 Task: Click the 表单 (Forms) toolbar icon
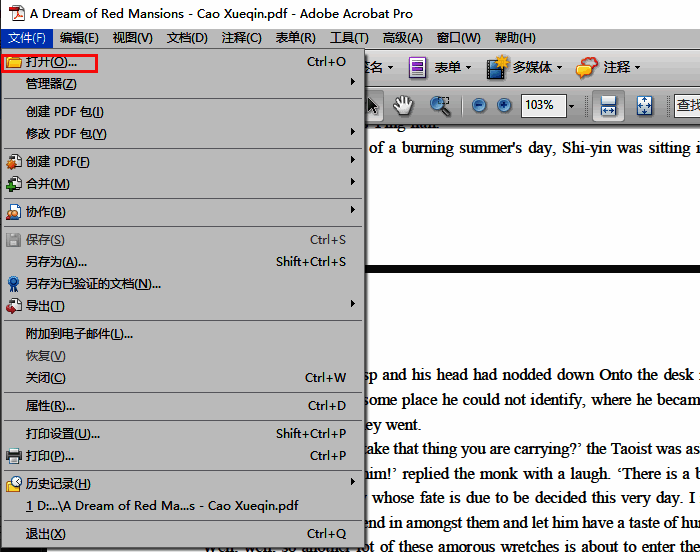[418, 67]
